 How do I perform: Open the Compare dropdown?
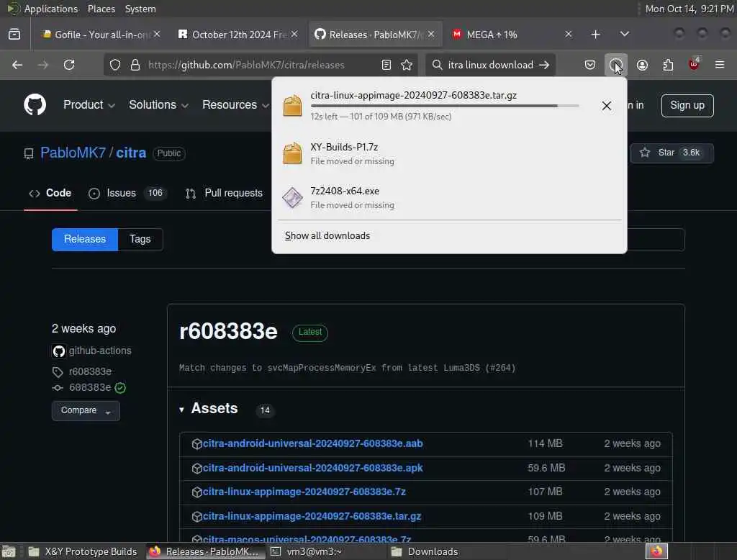pyautogui.click(x=86, y=410)
